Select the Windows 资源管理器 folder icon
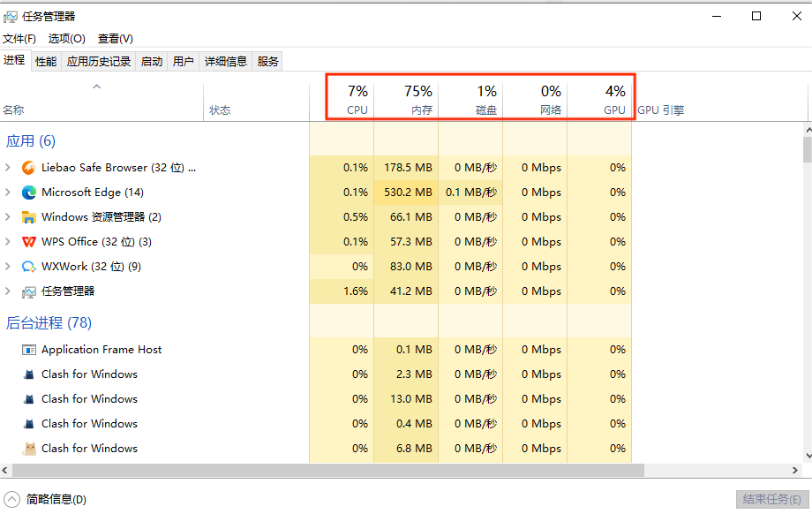This screenshot has height=514, width=812. (x=28, y=217)
